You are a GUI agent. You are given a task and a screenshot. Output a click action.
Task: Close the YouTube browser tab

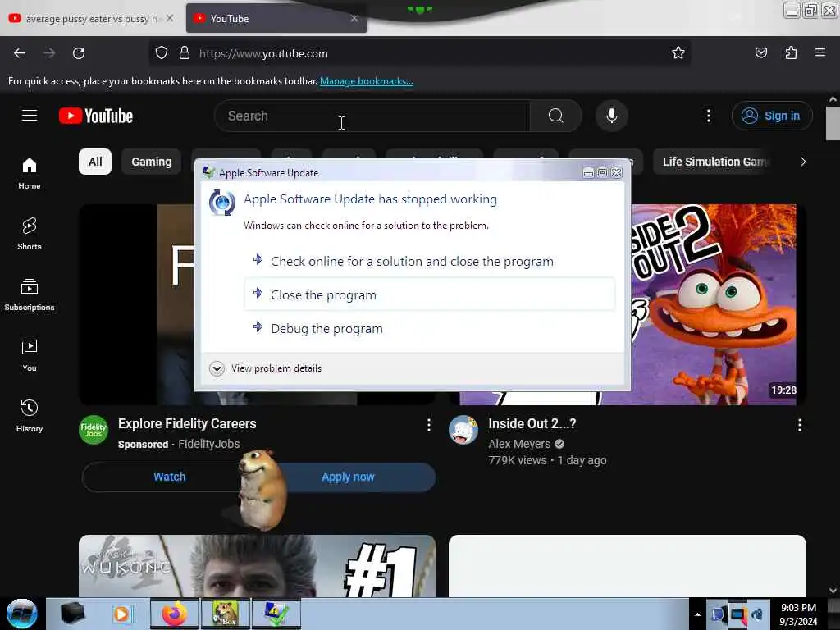click(x=354, y=18)
